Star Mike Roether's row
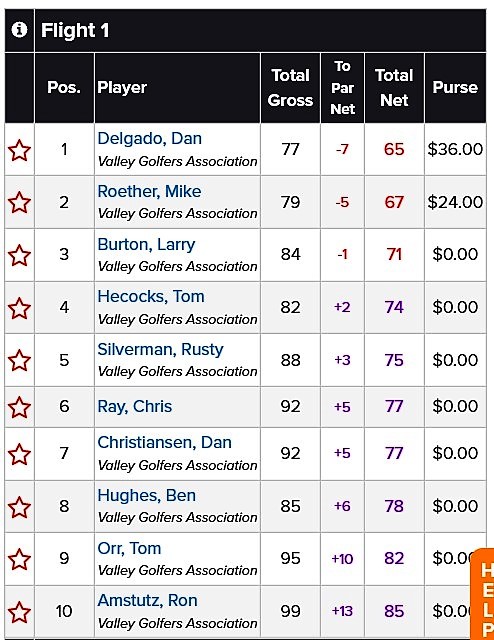The height and width of the screenshot is (640, 494). tap(19, 202)
